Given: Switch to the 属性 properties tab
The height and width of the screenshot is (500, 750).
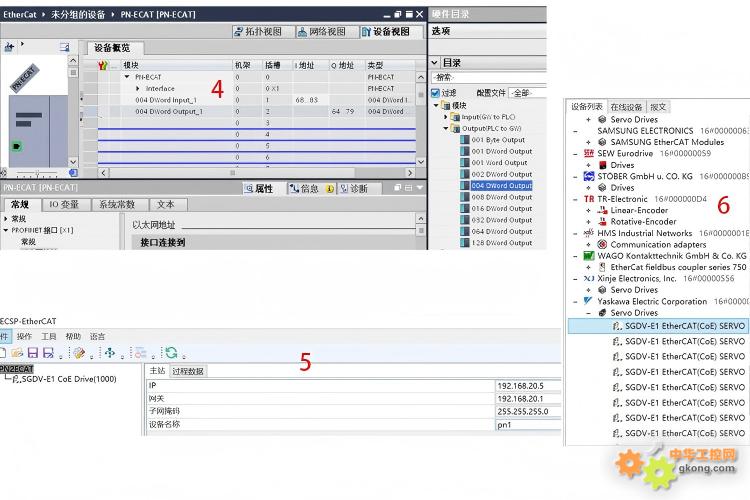Looking at the screenshot, I should 259,189.
